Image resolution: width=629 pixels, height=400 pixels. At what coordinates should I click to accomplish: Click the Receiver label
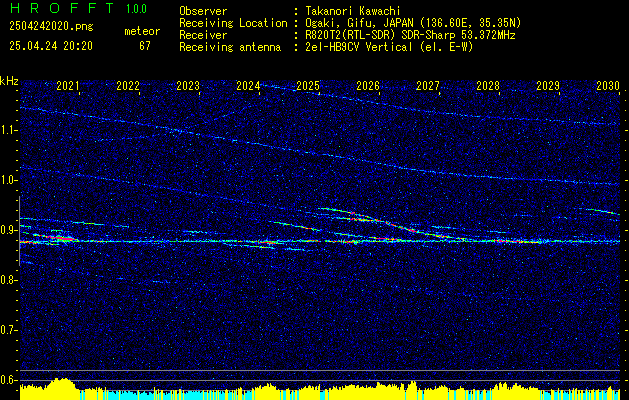click(x=203, y=35)
